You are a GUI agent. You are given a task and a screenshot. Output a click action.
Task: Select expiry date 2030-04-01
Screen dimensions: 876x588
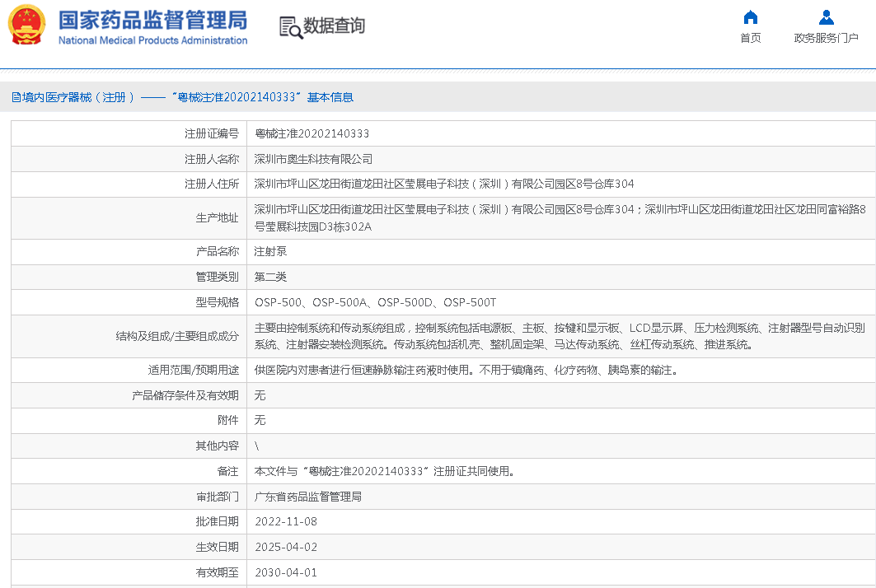click(286, 572)
